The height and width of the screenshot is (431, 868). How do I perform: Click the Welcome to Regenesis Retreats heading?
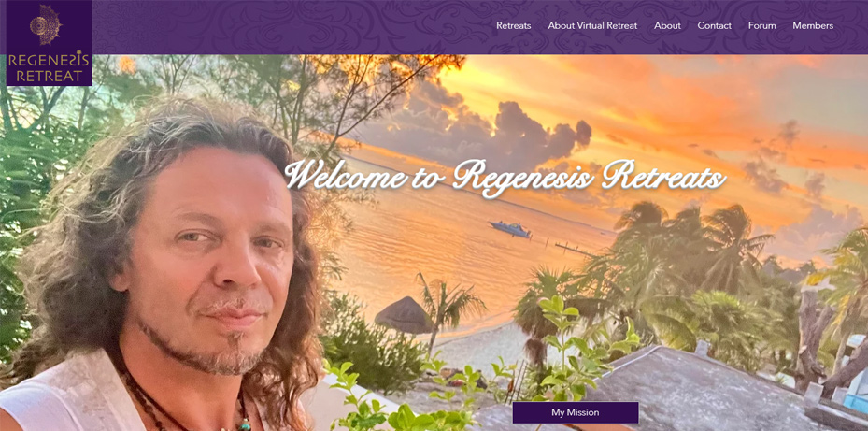tap(505, 176)
